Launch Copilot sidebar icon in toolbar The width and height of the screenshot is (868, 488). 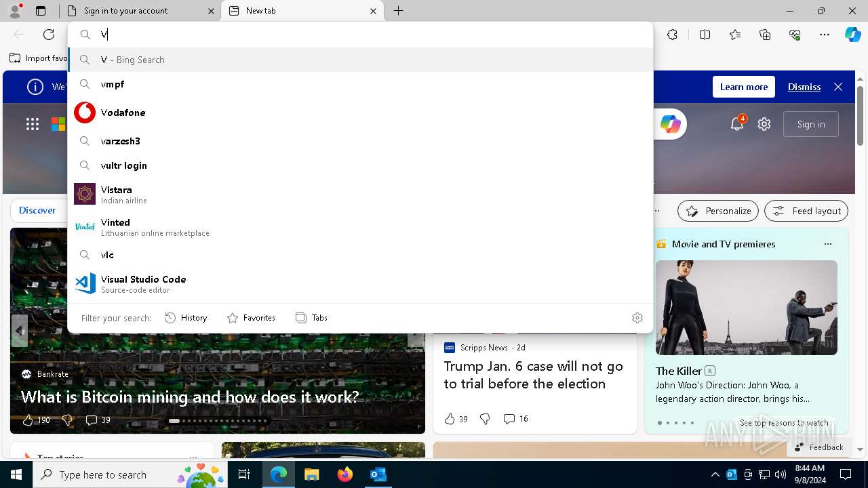point(852,35)
